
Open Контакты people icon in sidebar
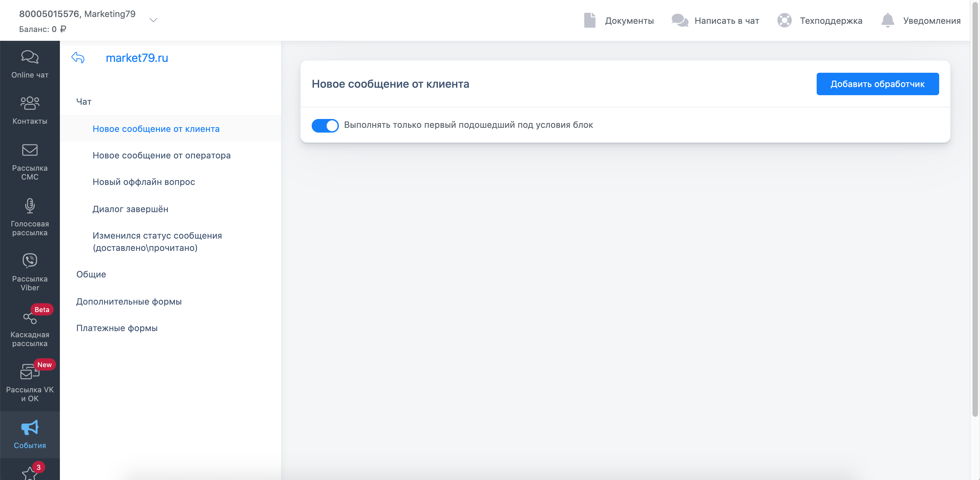[x=30, y=103]
